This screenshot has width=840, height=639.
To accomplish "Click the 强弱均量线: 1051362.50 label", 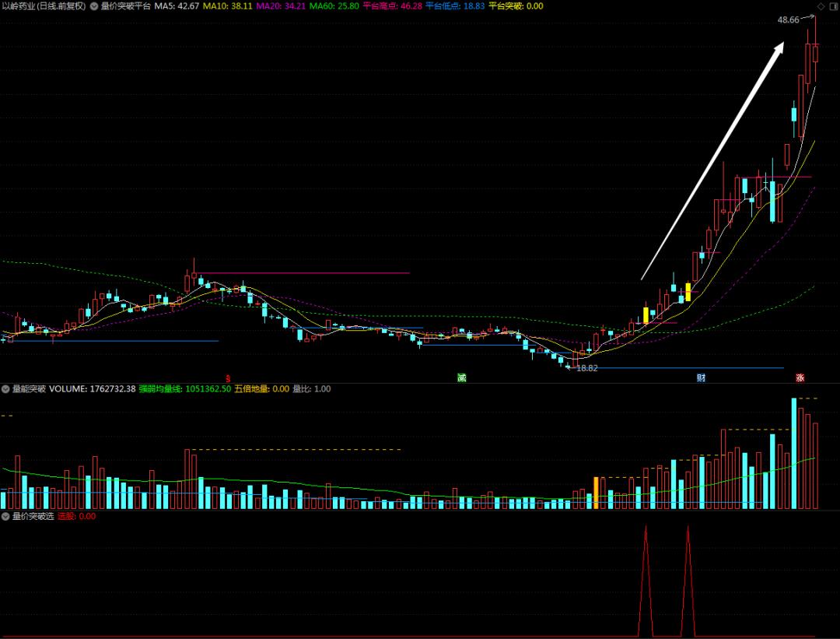I will [185, 389].
